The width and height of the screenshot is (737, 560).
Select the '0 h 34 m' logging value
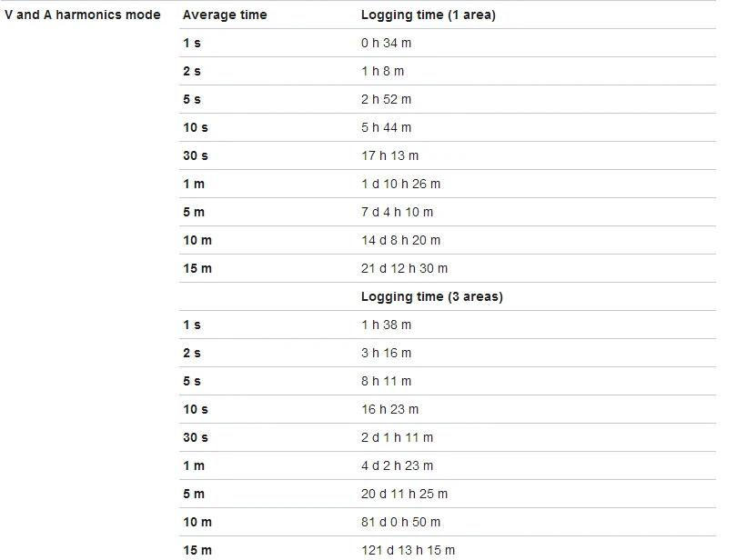[386, 44]
